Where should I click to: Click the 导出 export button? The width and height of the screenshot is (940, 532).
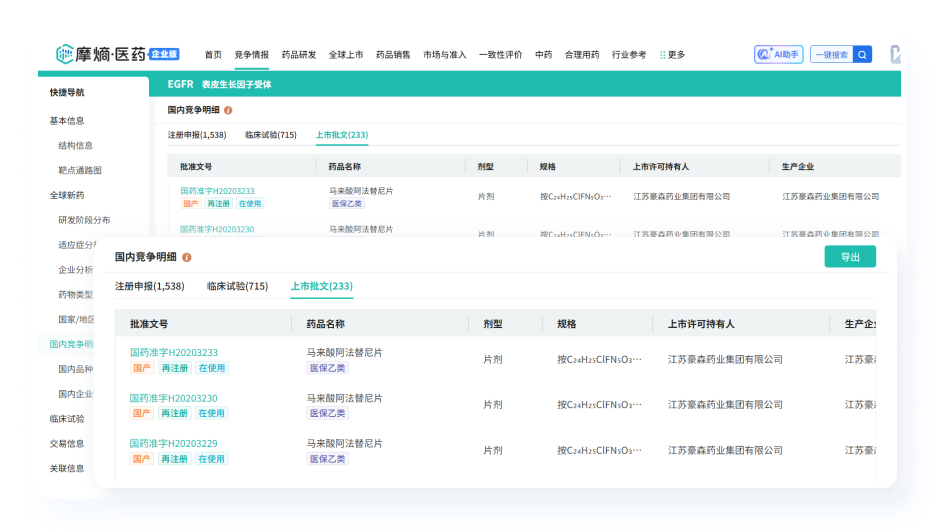(x=850, y=257)
